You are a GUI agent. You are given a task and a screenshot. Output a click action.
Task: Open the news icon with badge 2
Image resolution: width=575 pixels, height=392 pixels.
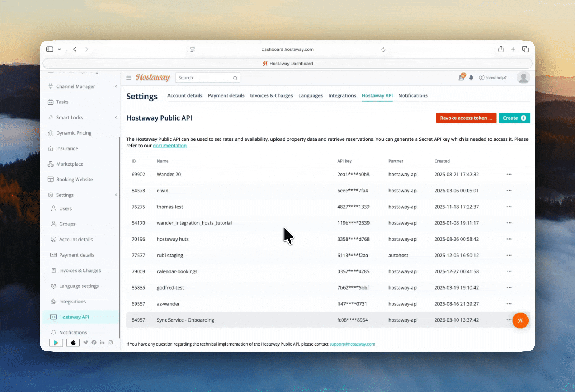point(461,77)
